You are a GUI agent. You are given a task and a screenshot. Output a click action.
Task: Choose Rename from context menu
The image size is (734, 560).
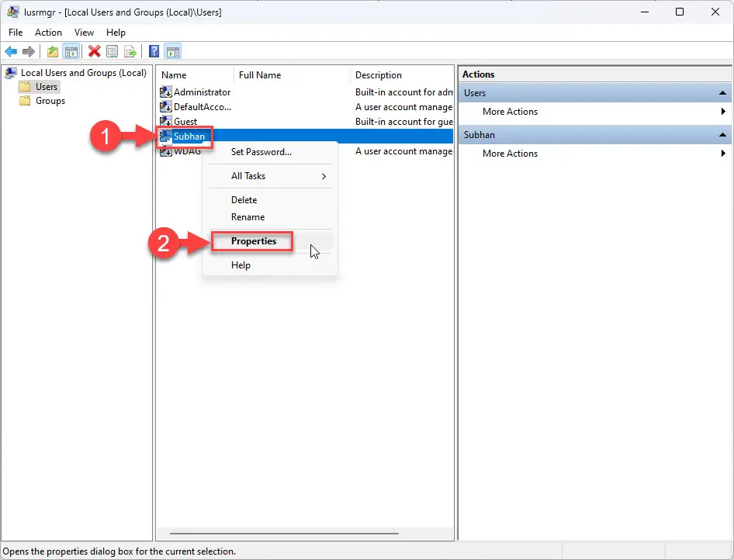(x=270, y=217)
